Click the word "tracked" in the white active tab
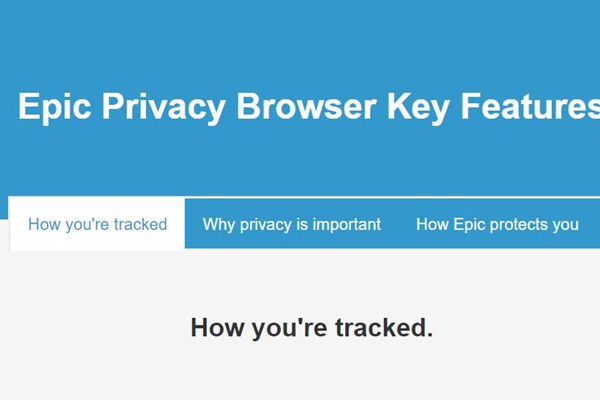The width and height of the screenshot is (600, 400). (139, 224)
